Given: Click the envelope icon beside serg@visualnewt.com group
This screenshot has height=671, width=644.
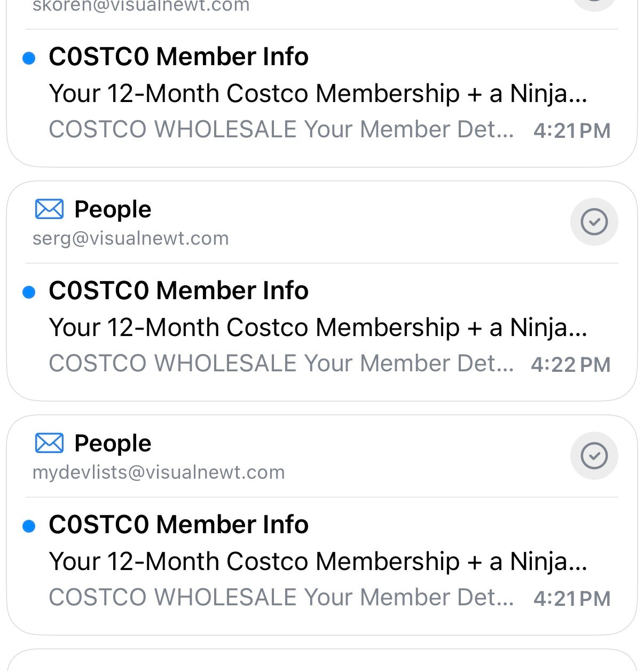Looking at the screenshot, I should [49, 209].
